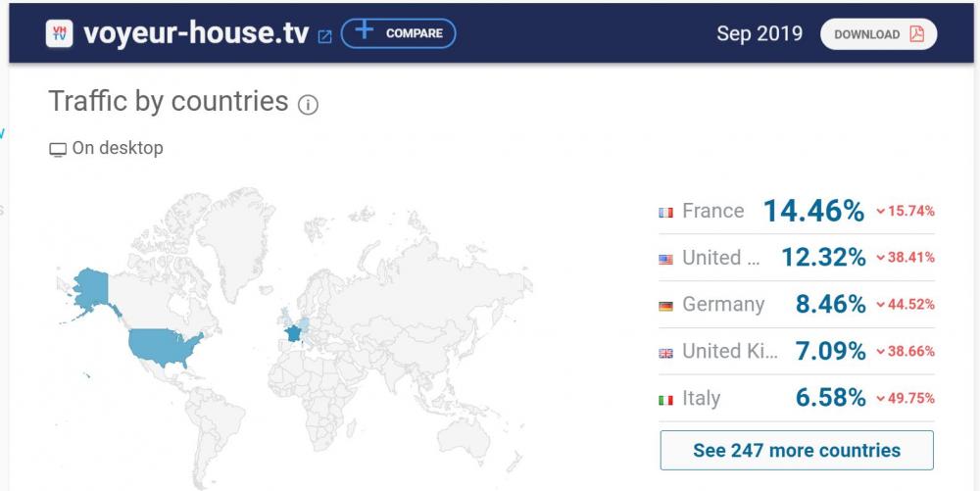Viewport: 980px width, 491px height.
Task: Click the Italy country name
Action: click(701, 399)
